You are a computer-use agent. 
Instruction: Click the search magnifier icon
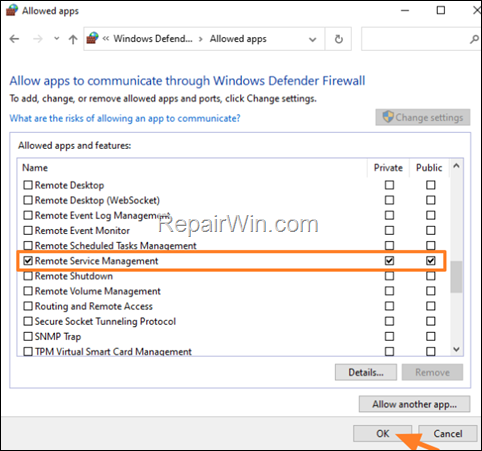tap(474, 39)
